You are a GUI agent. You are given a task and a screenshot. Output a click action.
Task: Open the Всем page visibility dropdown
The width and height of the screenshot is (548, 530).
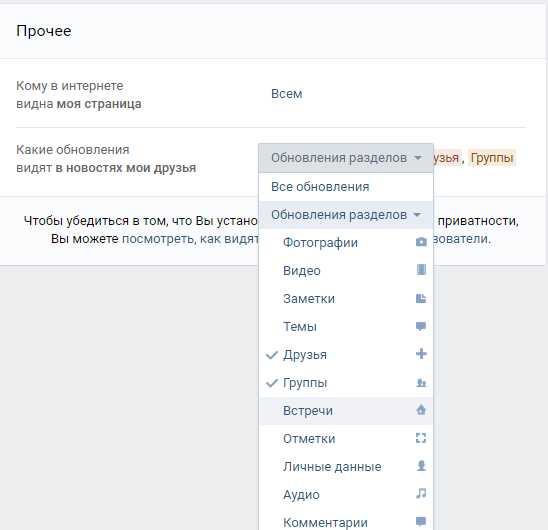coord(287,94)
